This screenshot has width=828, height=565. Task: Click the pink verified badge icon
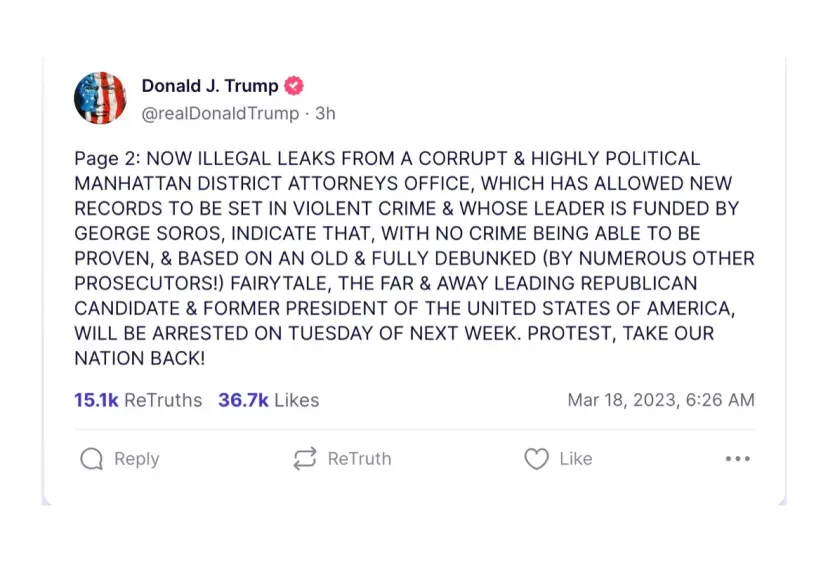(x=294, y=86)
